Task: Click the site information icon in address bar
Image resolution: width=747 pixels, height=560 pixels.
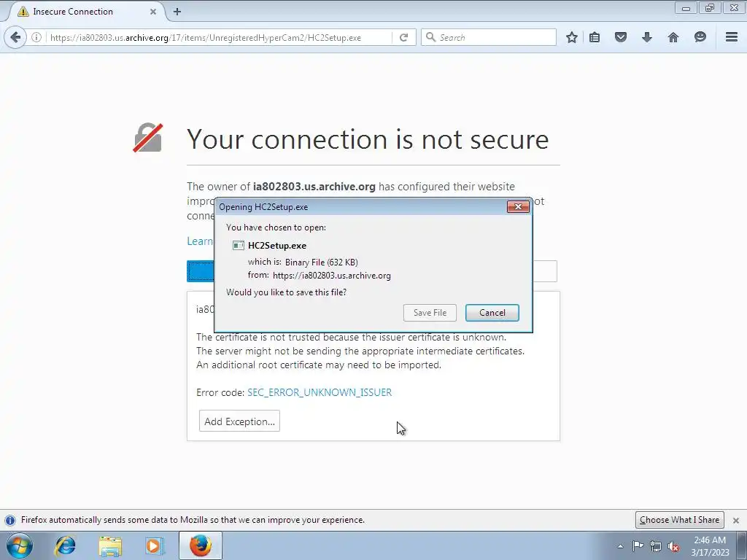Action: coord(36,37)
